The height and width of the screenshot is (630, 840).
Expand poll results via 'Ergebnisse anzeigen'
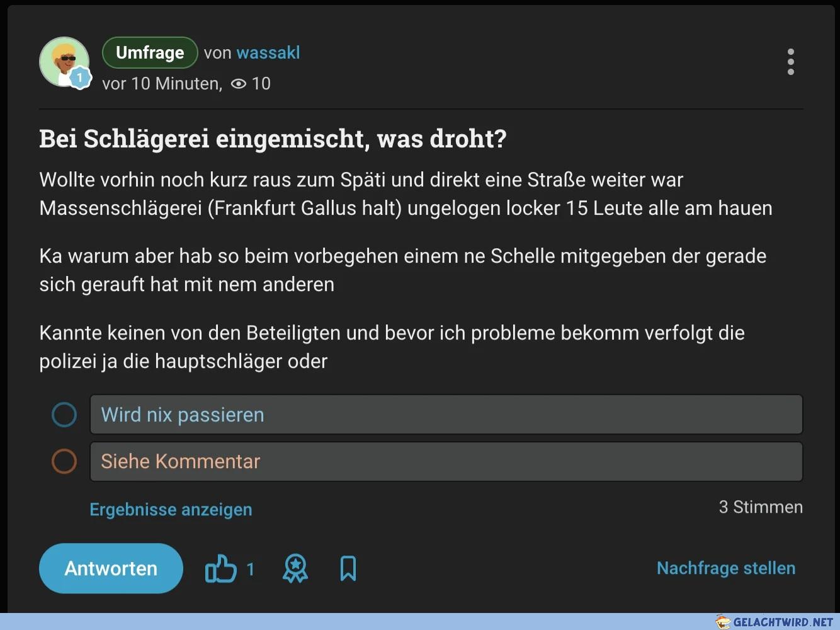171,509
